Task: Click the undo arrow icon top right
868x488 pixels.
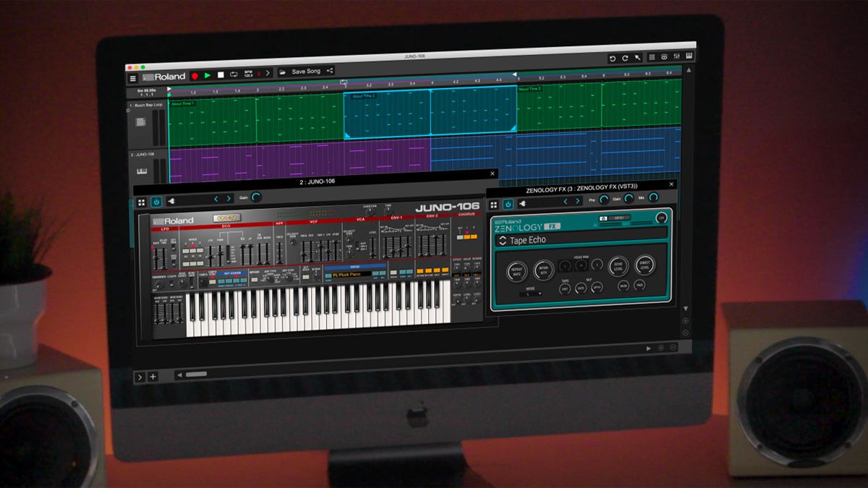Action: (612, 58)
